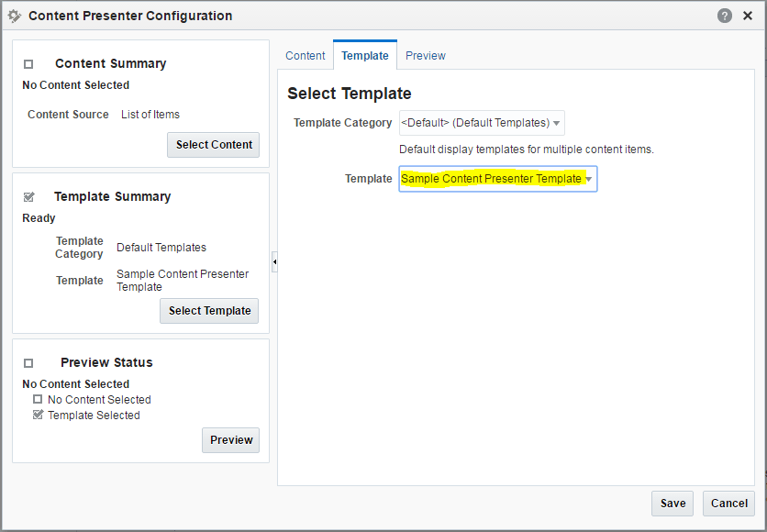Switch to the Content tab
767x532 pixels.
306,56
